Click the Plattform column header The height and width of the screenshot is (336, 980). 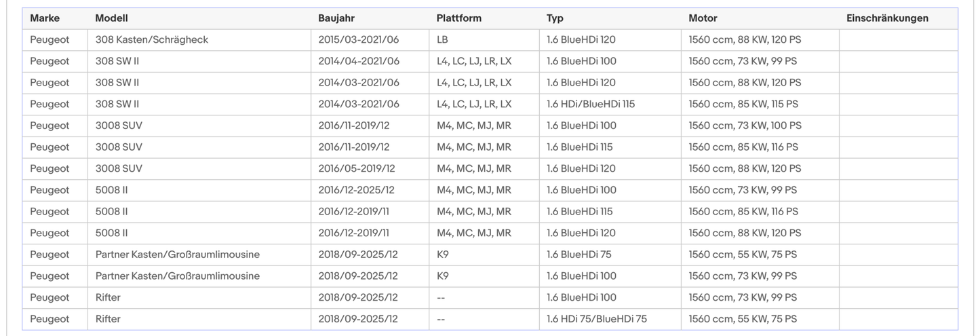point(459,18)
